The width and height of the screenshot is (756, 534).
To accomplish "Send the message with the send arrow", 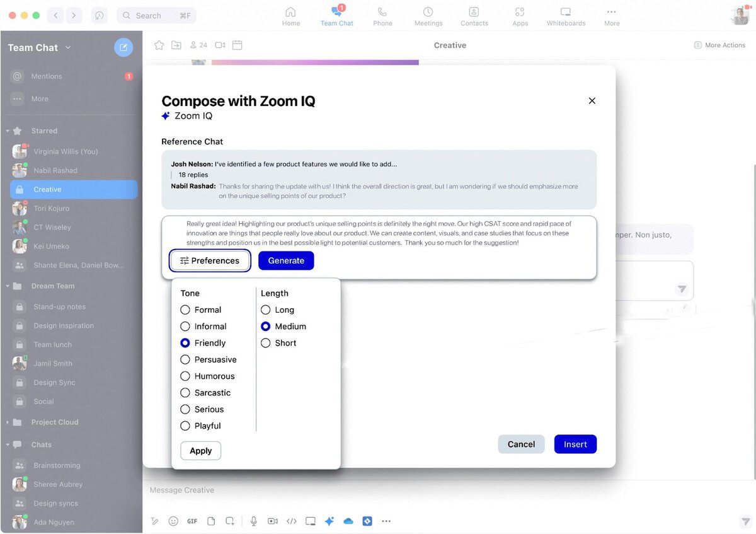I will 745,521.
